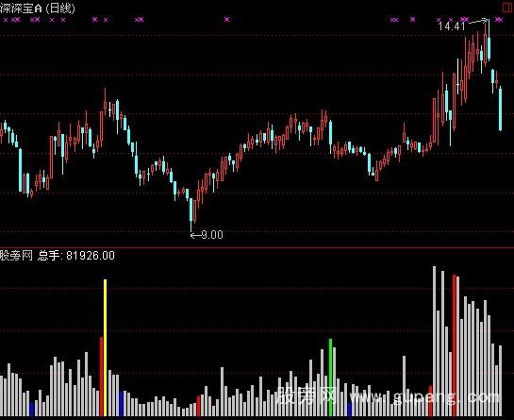The width and height of the screenshot is (514, 420).
Task: Select the tall yellow volume bar
Action: click(106, 348)
